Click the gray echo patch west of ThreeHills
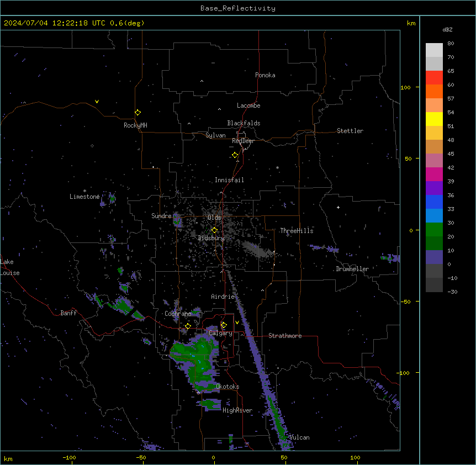The width and height of the screenshot is (476, 465). [258, 250]
